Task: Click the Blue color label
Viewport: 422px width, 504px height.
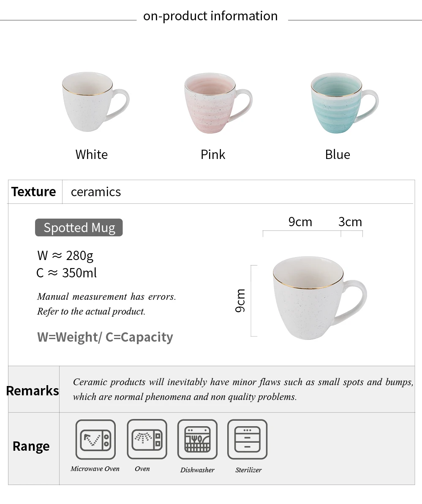Action: (338, 155)
